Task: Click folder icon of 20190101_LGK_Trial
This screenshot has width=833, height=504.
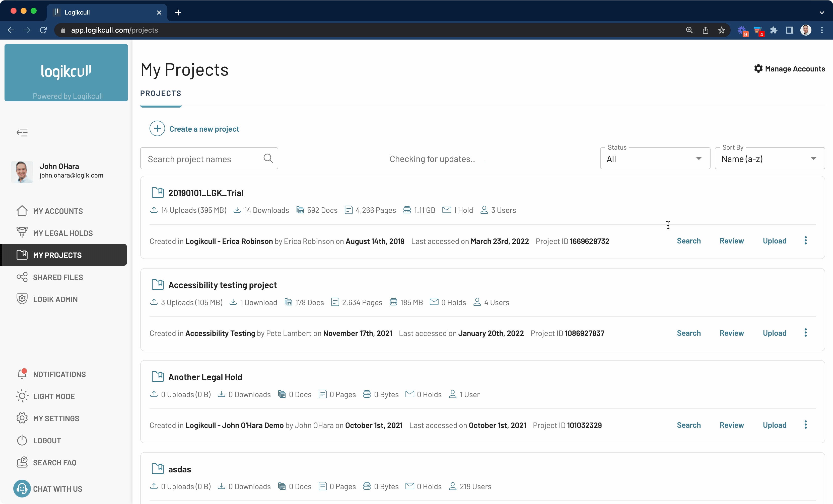Action: click(x=158, y=193)
